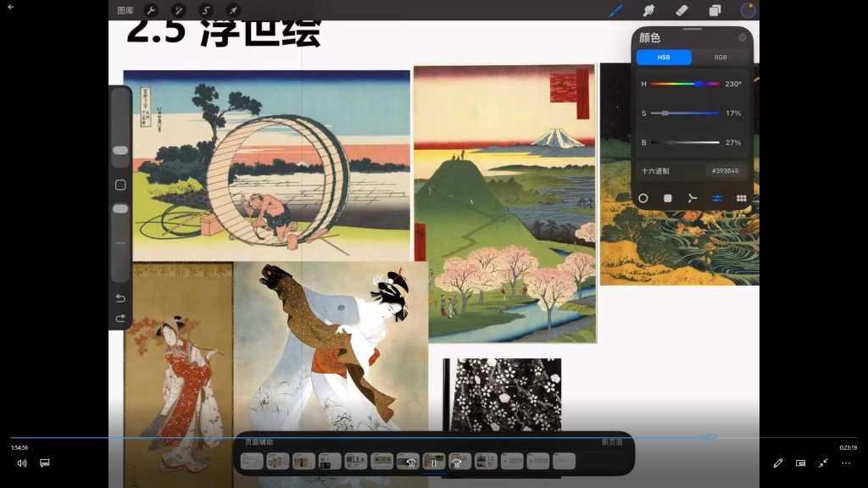Screen dimensions: 868x488
Task: Click the H hue slider
Action: pyautogui.click(x=685, y=84)
